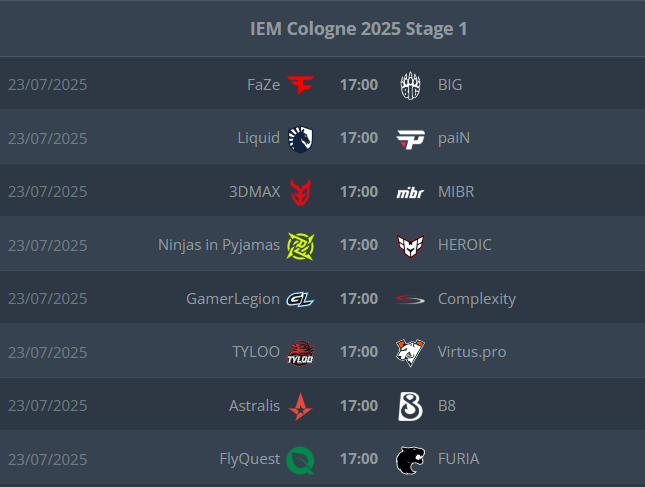
Task: Click the Virtus.pro bear logo
Action: click(410, 352)
